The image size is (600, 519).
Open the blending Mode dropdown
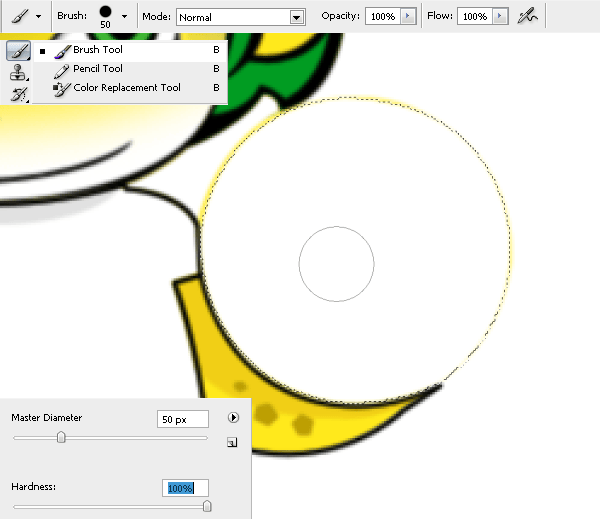click(x=240, y=17)
